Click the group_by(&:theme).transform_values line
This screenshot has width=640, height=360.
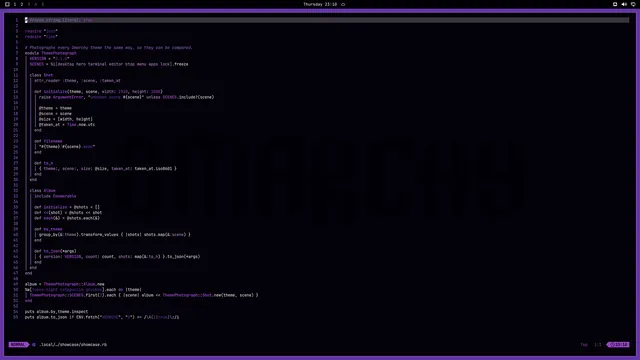(115, 235)
